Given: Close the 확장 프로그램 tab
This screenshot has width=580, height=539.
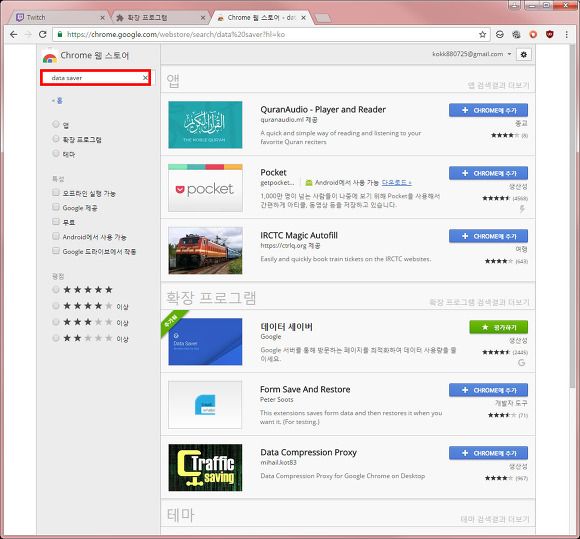Looking at the screenshot, I should [203, 18].
